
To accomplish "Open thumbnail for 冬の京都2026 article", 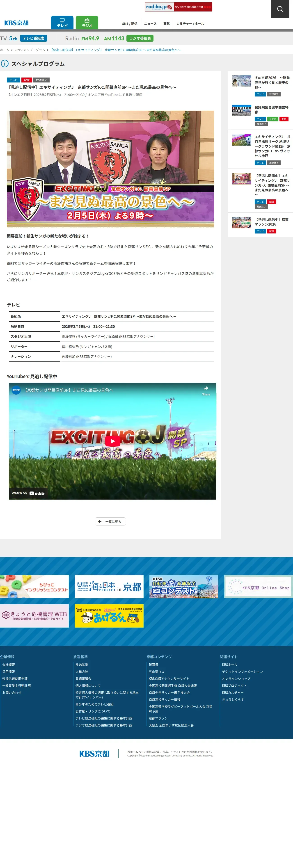I will coord(241,81).
